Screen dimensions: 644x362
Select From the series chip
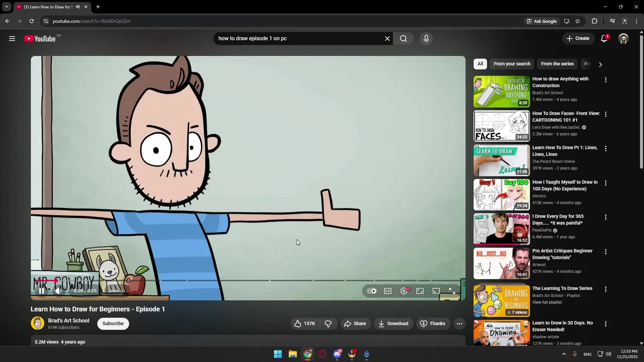point(557,64)
